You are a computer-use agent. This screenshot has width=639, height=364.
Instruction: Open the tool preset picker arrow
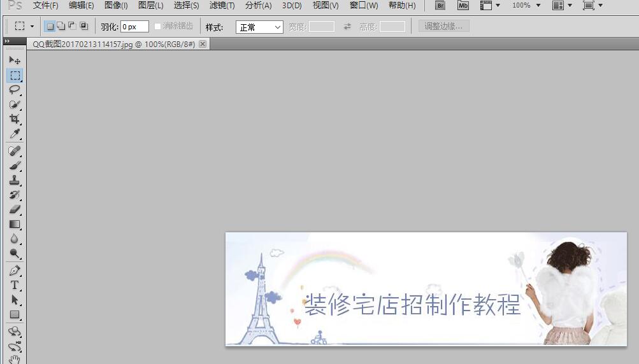point(32,27)
